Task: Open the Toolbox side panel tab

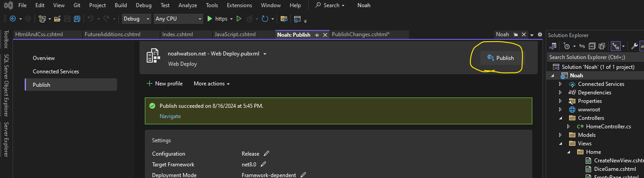Action: coord(6,39)
